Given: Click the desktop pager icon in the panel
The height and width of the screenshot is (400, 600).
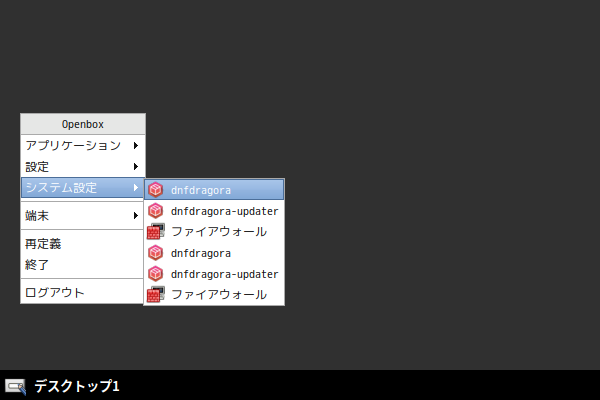Looking at the screenshot, I should pos(15,386).
